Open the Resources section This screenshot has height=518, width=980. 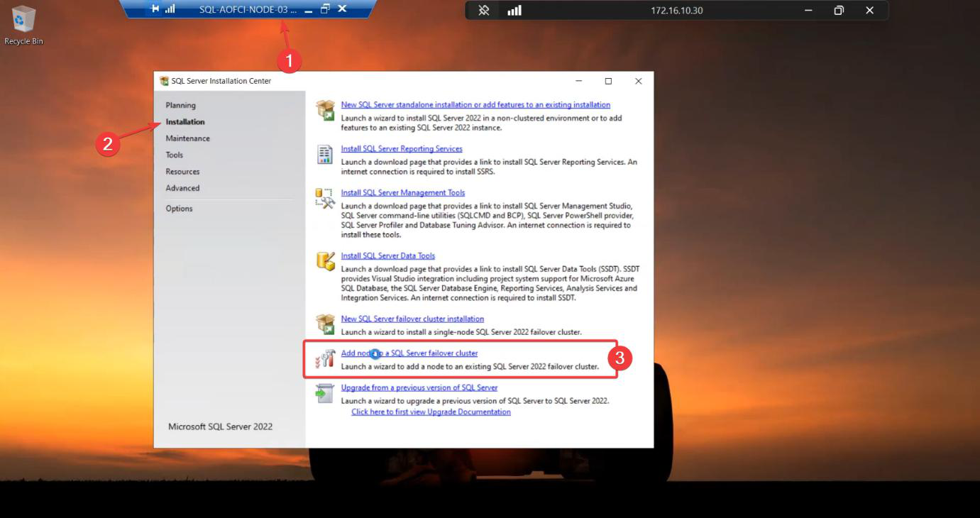coord(182,172)
